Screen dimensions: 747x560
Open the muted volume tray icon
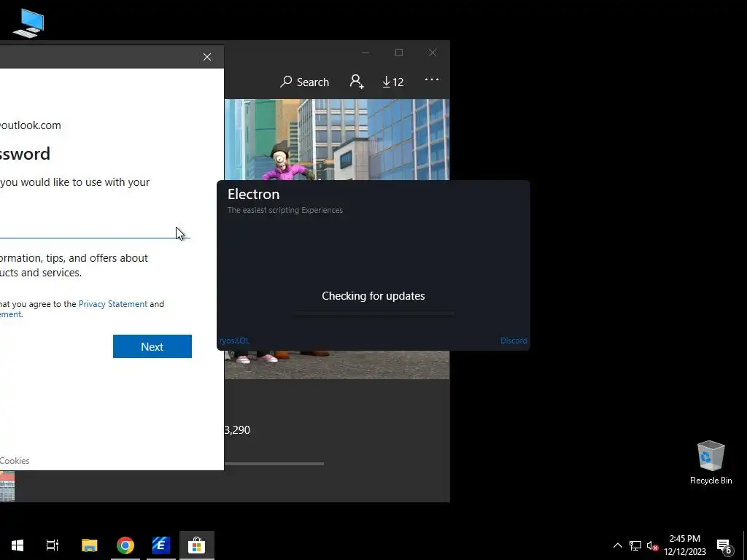coord(652,545)
